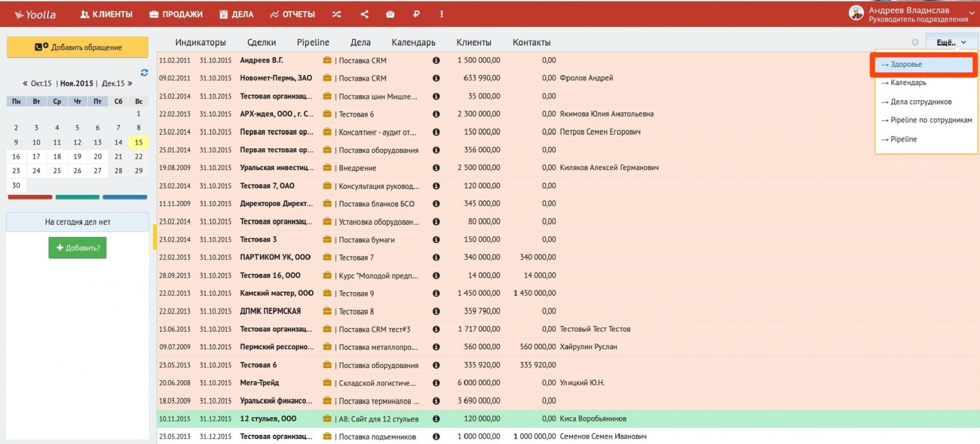The image size is (980, 444).
Task: Open client link Новомет-Пермь, ЗАО
Action: click(x=276, y=78)
